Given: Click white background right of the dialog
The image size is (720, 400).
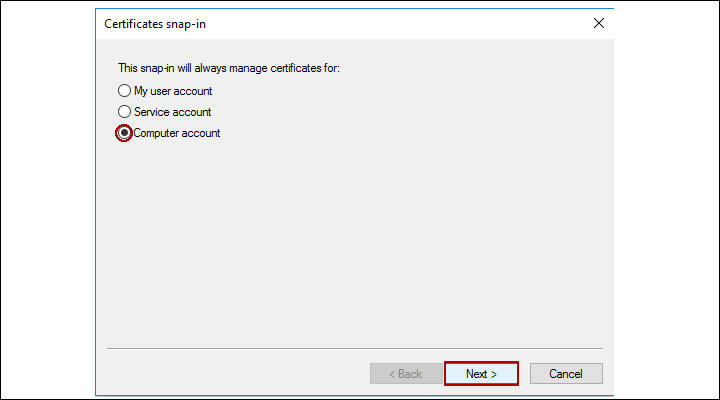Looking at the screenshot, I should click(665, 200).
